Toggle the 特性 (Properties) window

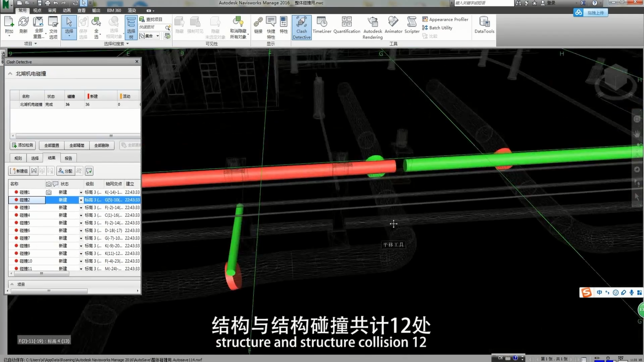click(283, 25)
